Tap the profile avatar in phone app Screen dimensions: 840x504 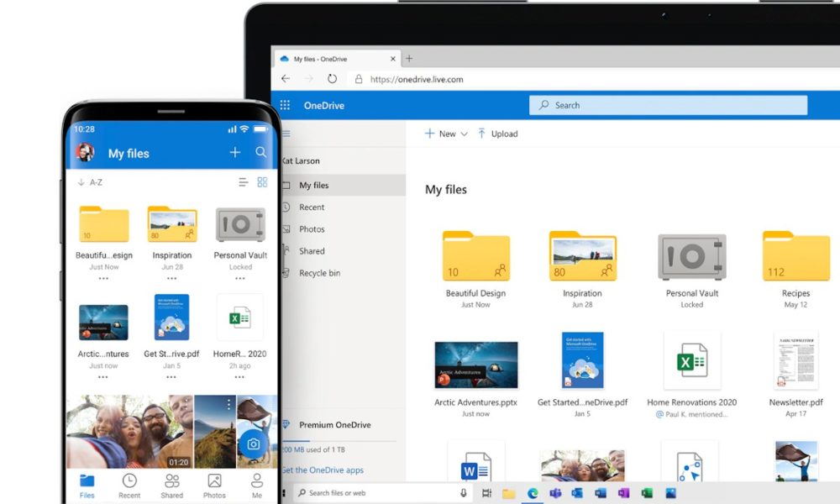(x=85, y=153)
